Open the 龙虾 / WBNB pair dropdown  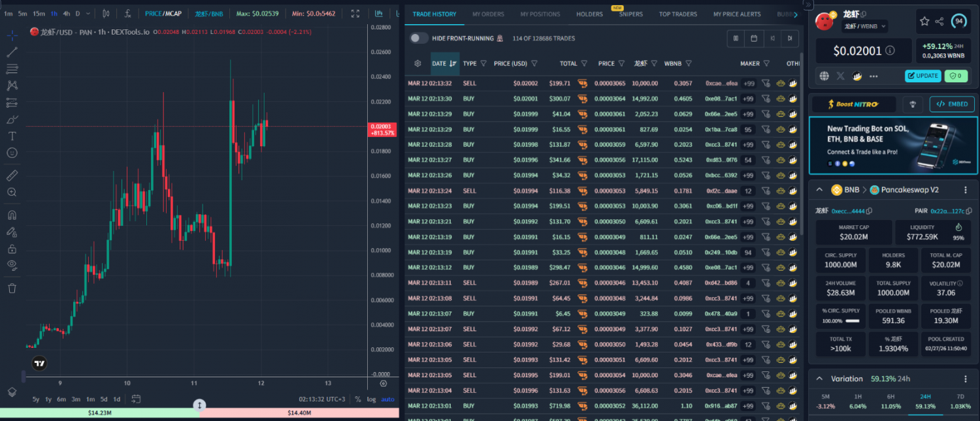pos(865,27)
